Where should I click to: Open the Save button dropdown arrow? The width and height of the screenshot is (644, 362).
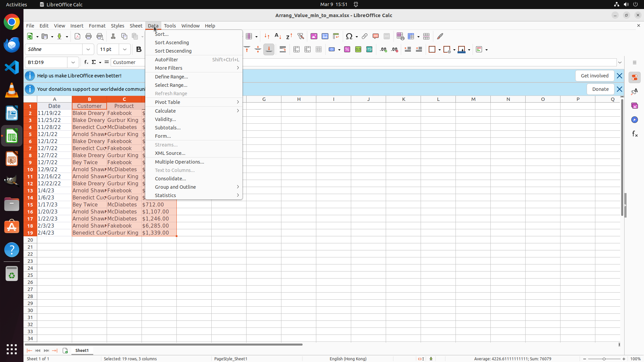pos(67,37)
